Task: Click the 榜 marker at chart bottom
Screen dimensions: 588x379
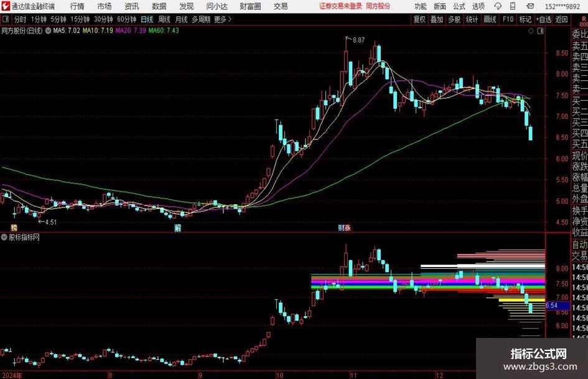Action: (14, 228)
